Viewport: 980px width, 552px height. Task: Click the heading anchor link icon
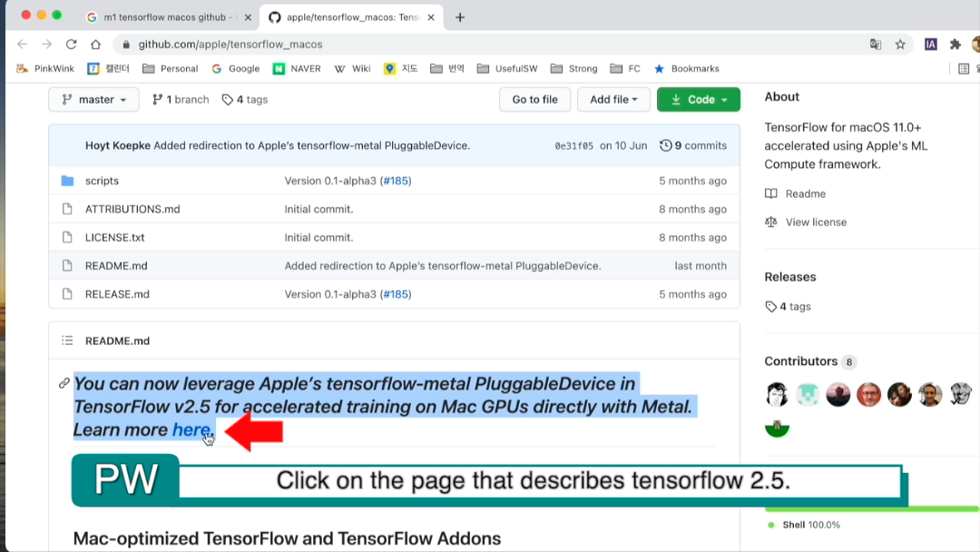click(x=64, y=383)
